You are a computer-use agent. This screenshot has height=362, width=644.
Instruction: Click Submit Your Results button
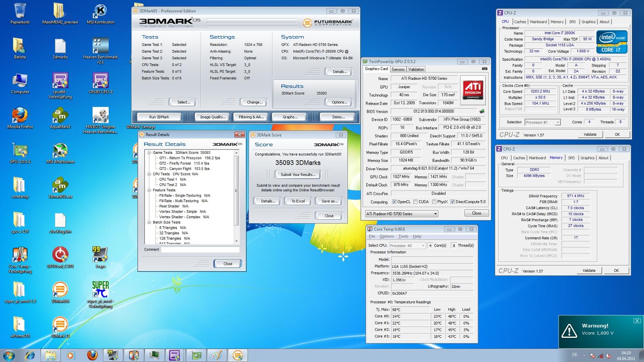298,175
